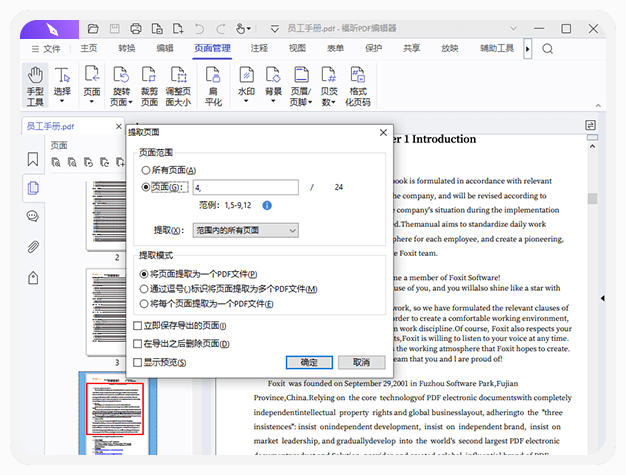Click the save disk icon
This screenshot has width=626, height=475.
click(x=115, y=29)
